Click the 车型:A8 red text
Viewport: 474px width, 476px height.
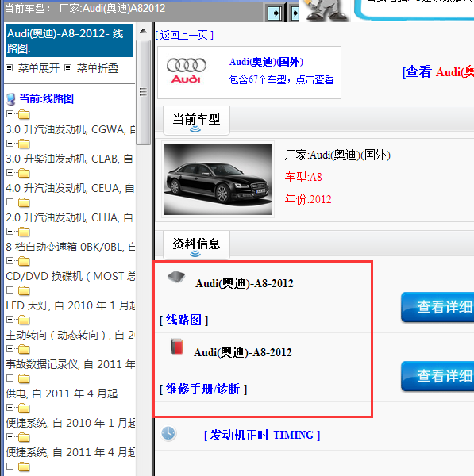(303, 177)
